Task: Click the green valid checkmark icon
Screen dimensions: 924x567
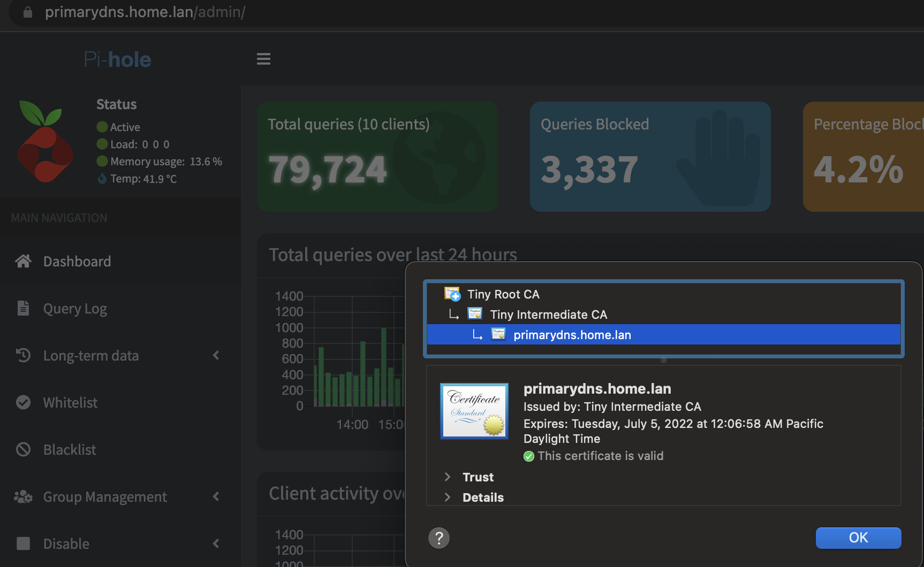Action: pos(529,456)
